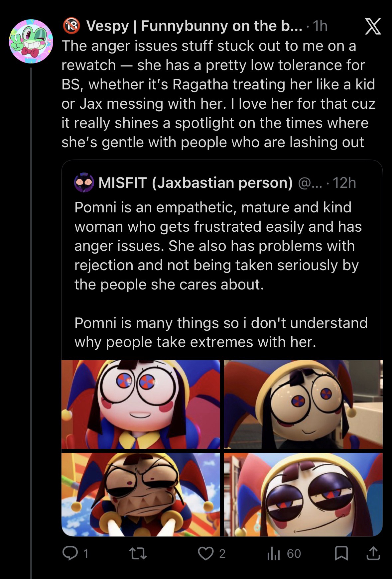Tap the share upload icon

373,553
